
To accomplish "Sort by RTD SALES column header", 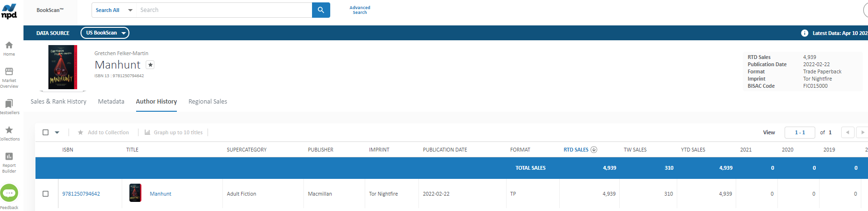I will tap(576, 150).
